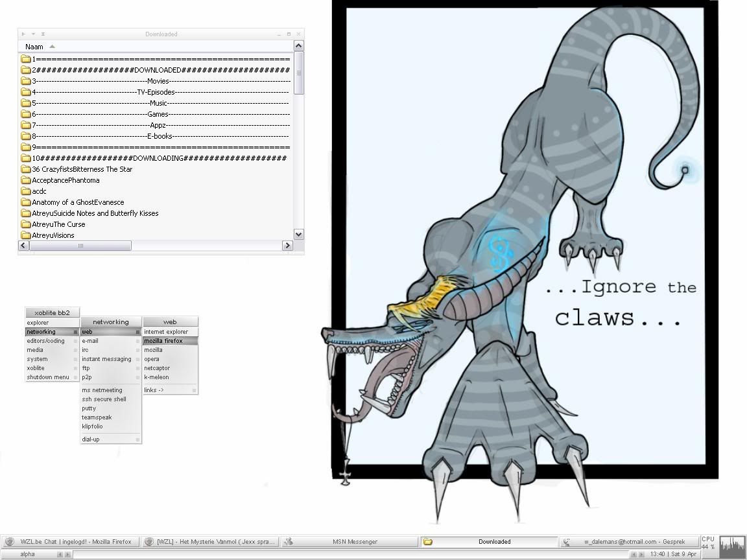Click the clock showing 13:40 Sat 9 Apr

pyautogui.click(x=673, y=554)
